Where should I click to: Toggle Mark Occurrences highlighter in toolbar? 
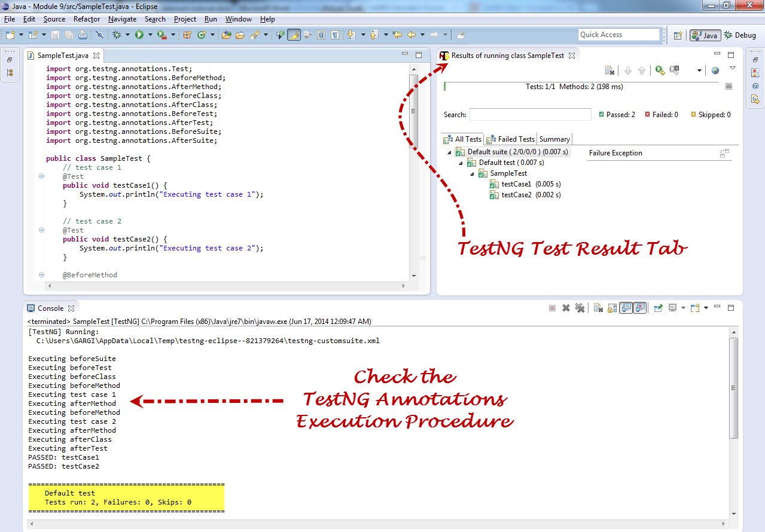coord(294,35)
